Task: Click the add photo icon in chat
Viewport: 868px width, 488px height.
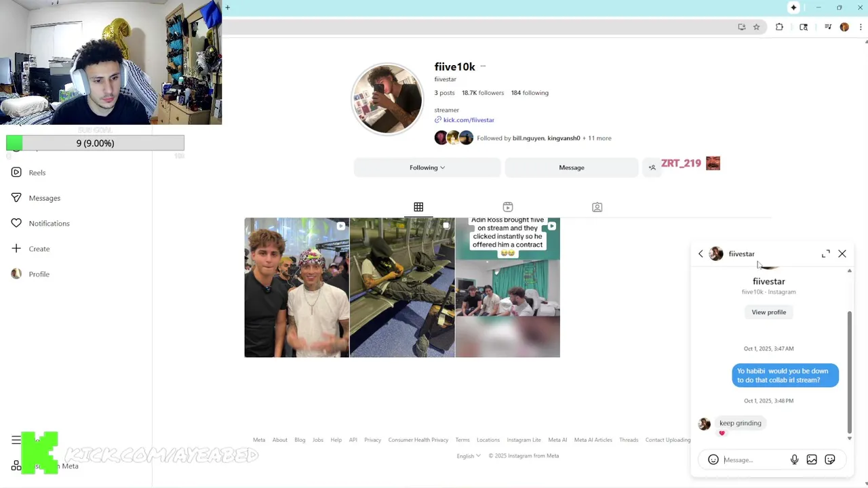Action: coord(812,460)
